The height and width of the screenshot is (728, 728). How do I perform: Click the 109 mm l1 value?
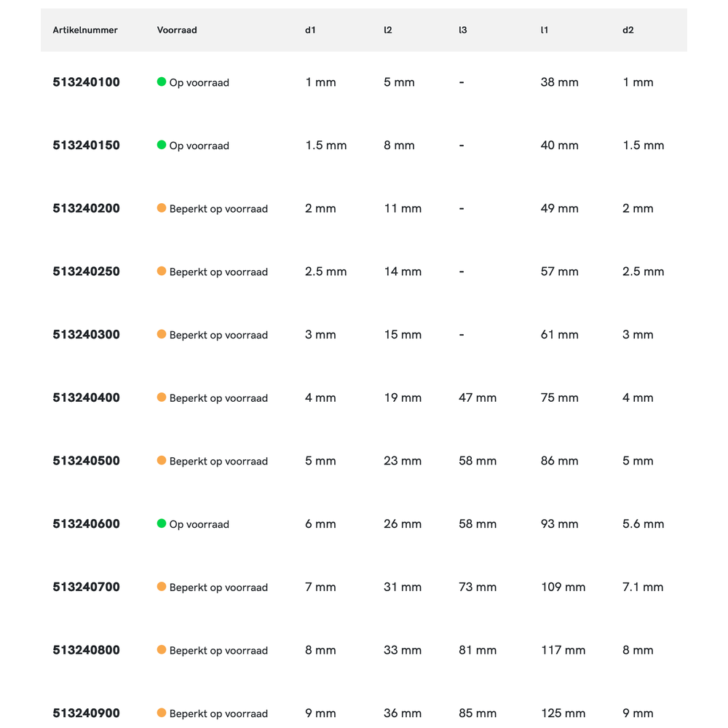coord(563,587)
